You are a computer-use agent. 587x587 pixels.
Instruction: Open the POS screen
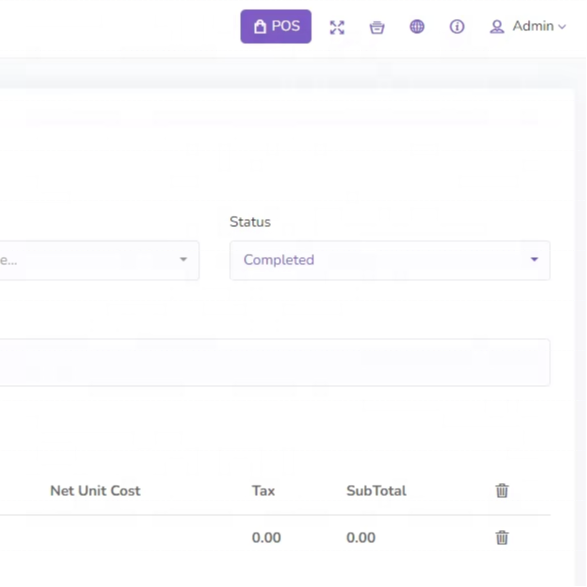click(276, 27)
